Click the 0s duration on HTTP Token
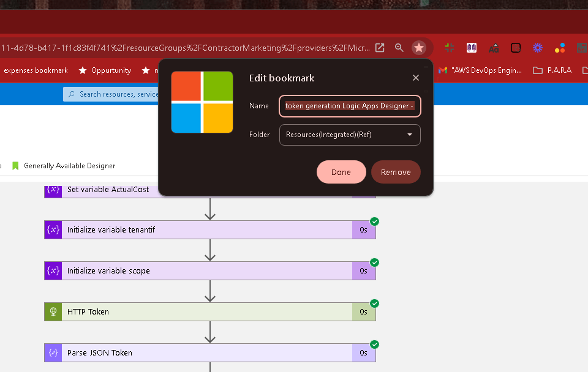588x372 pixels. 363,311
